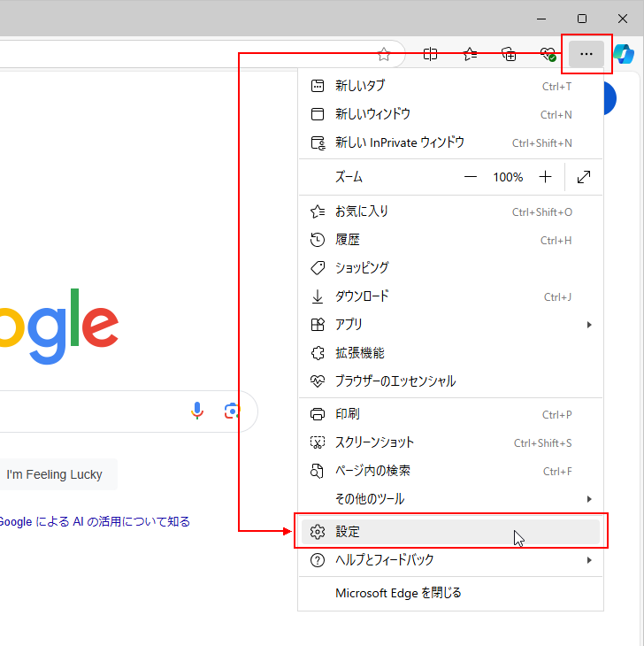Open the Settings and more (three dots) menu

[x=586, y=54]
